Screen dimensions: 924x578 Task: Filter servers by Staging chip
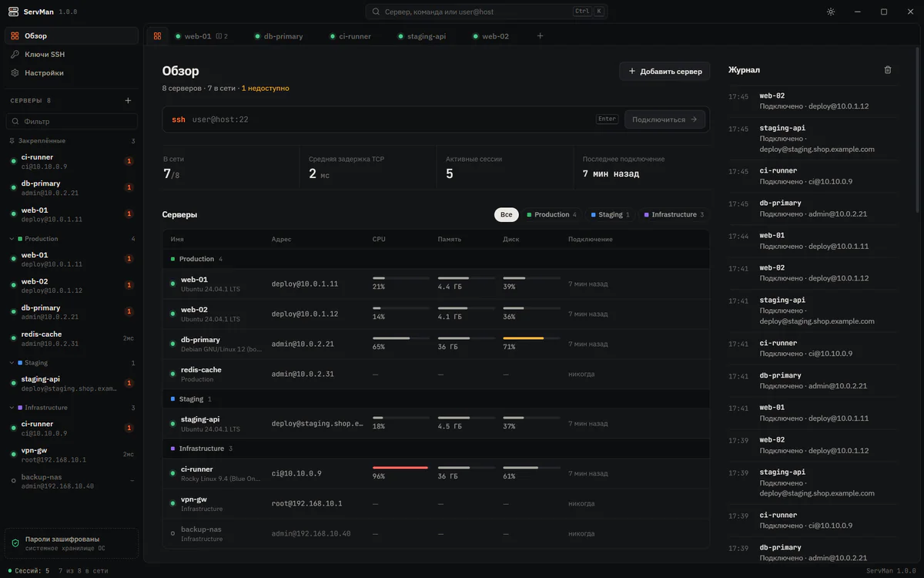coord(611,215)
